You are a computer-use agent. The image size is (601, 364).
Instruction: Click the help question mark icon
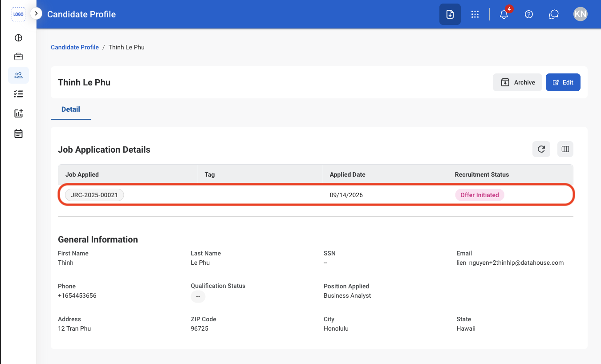pos(529,14)
